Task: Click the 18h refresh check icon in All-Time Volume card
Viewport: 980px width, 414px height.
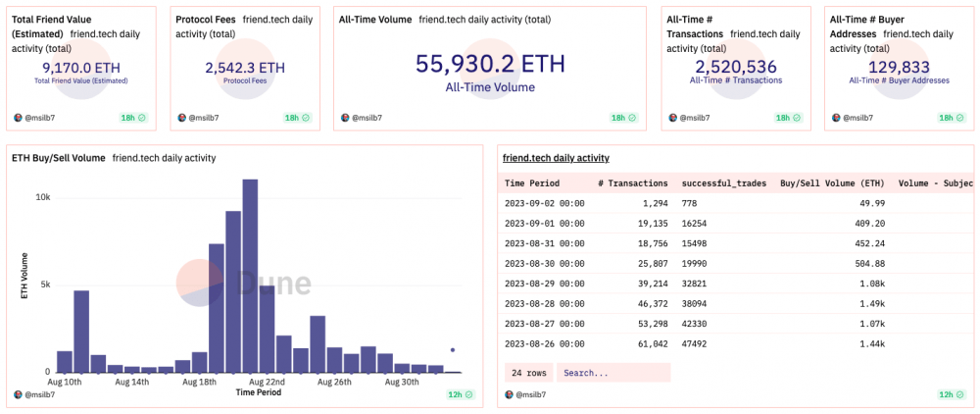Action: (632, 118)
